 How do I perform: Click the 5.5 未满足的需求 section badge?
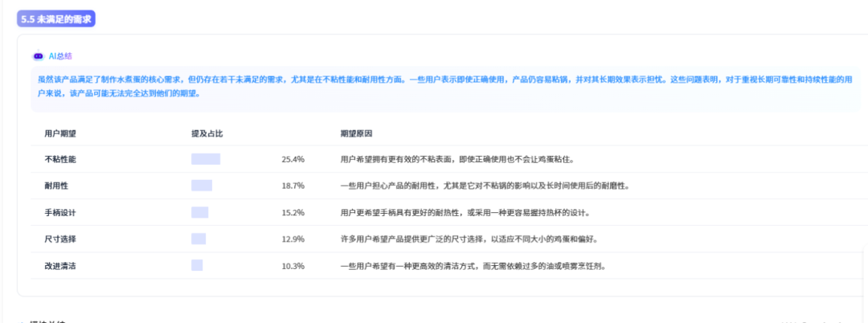click(56, 18)
